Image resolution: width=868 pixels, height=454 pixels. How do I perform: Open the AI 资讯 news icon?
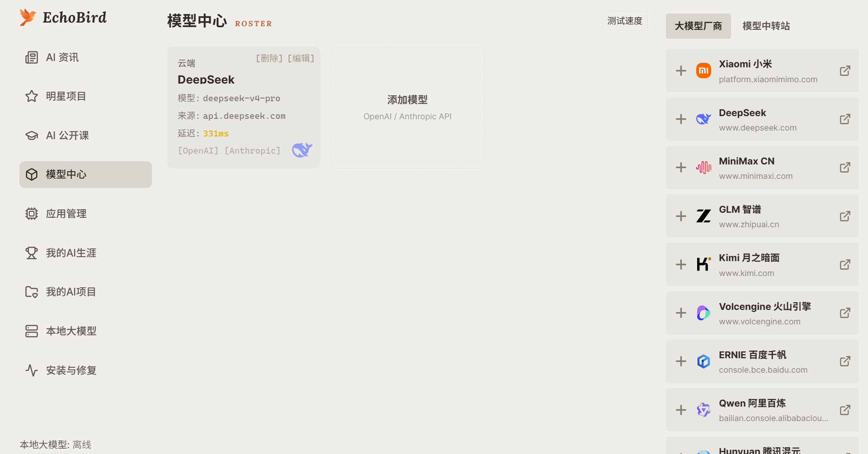[x=32, y=57]
